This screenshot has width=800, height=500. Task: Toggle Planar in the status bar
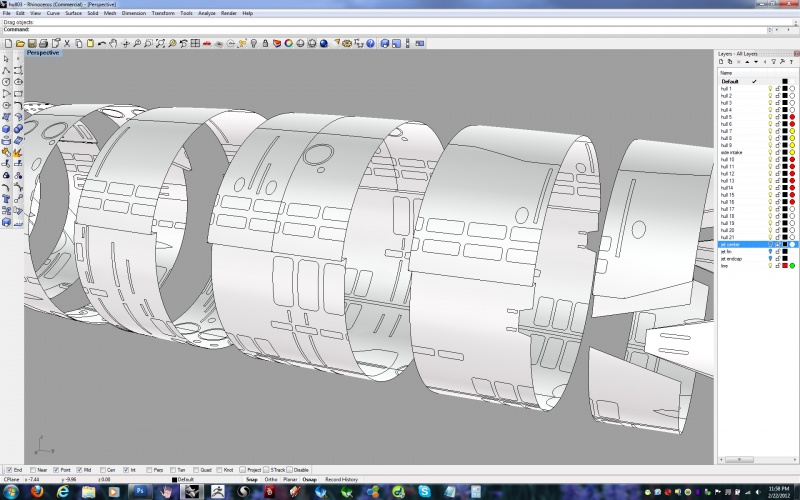pos(290,480)
